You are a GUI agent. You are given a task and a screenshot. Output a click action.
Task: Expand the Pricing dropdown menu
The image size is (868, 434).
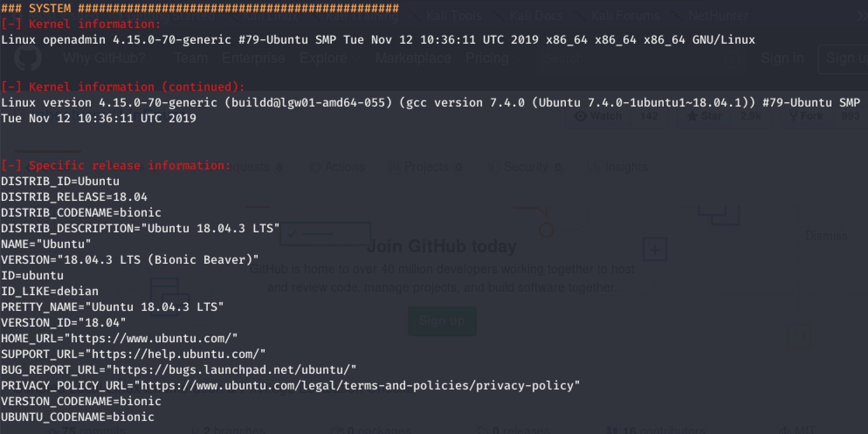click(x=493, y=58)
